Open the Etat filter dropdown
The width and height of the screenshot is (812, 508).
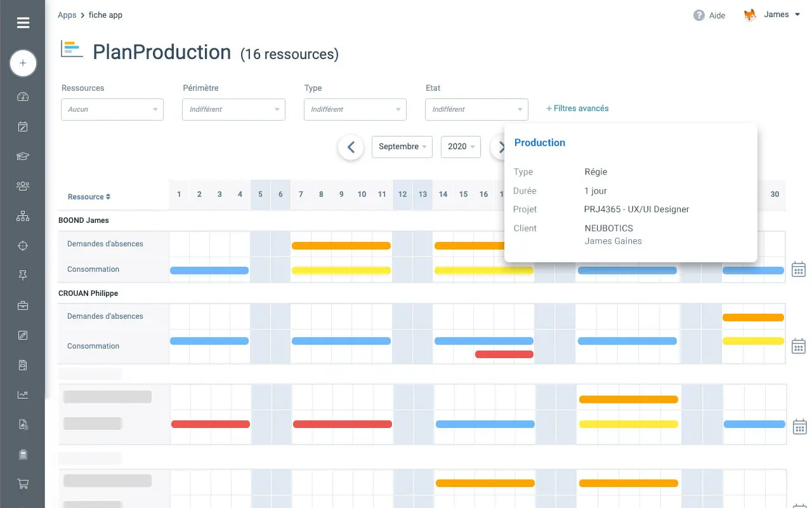[x=476, y=109]
